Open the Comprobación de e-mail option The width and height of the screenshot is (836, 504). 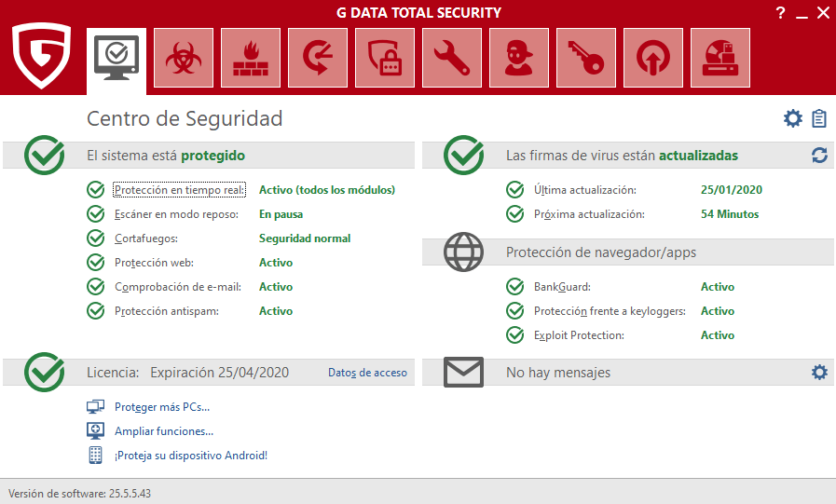(x=178, y=287)
